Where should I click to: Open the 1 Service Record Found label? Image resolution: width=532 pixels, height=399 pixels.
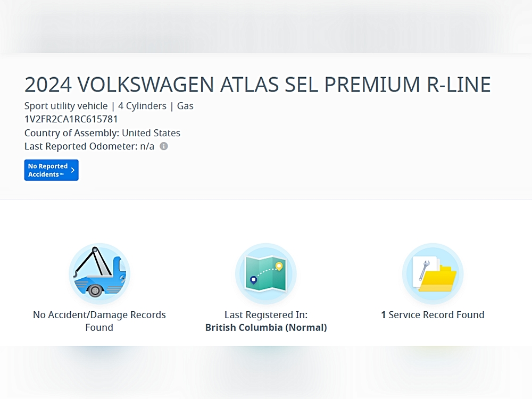click(433, 315)
